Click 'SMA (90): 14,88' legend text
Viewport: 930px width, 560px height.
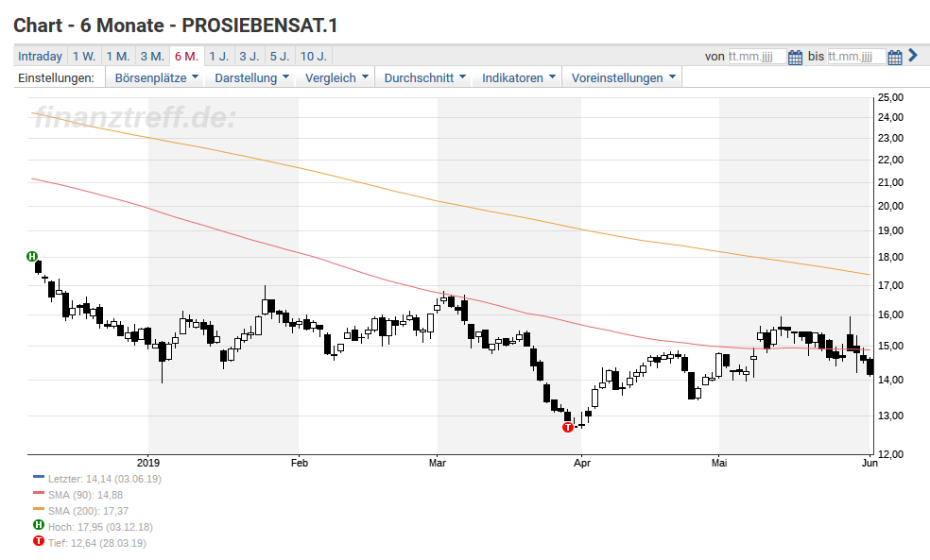pyautogui.click(x=85, y=495)
